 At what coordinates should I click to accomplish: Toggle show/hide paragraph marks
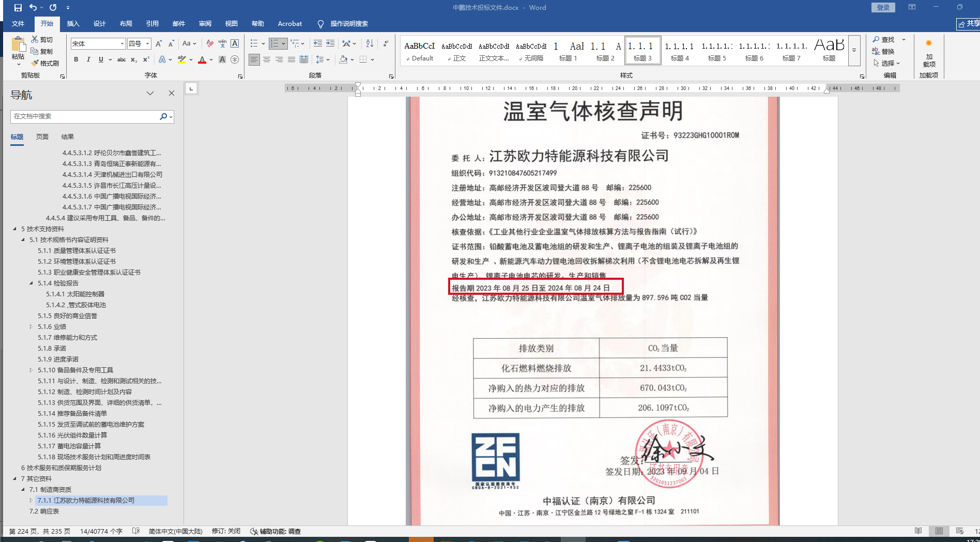(386, 44)
